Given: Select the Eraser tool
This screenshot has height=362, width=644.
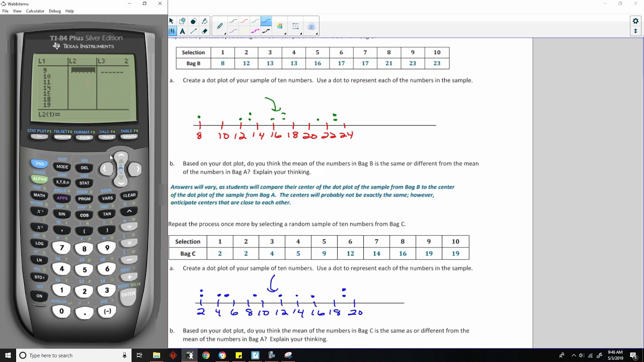Looking at the screenshot, I should click(x=204, y=31).
